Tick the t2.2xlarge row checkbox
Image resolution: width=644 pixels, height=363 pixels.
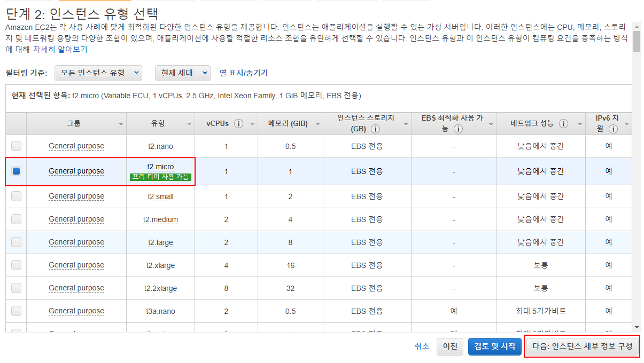(x=16, y=288)
